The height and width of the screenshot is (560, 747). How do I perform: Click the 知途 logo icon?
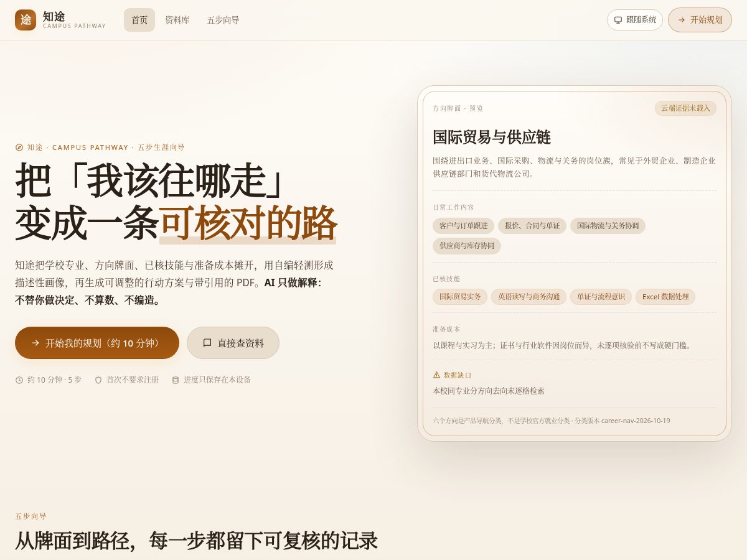[x=26, y=20]
